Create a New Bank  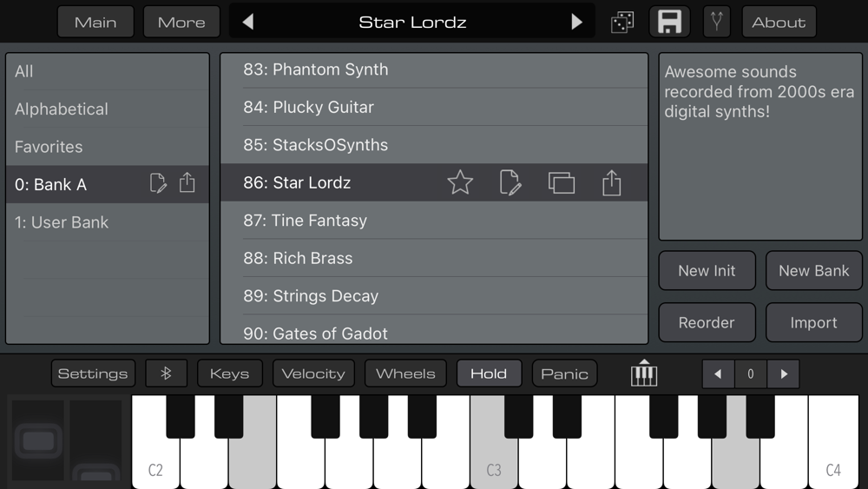814,270
